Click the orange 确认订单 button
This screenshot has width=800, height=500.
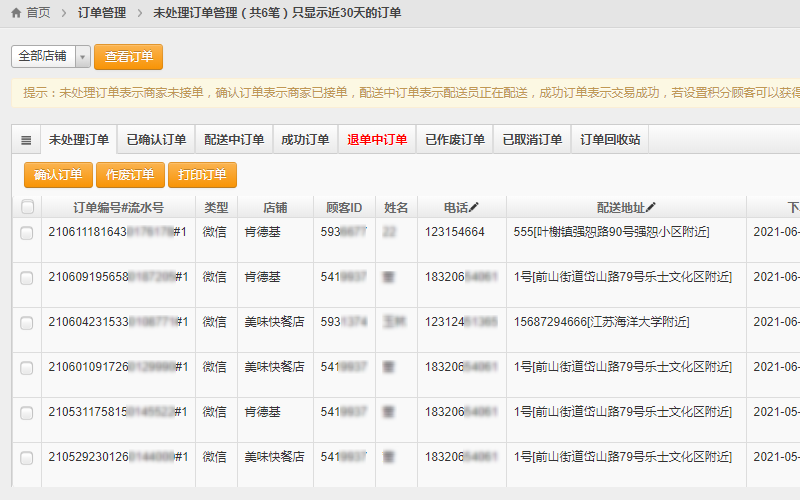pyautogui.click(x=58, y=175)
